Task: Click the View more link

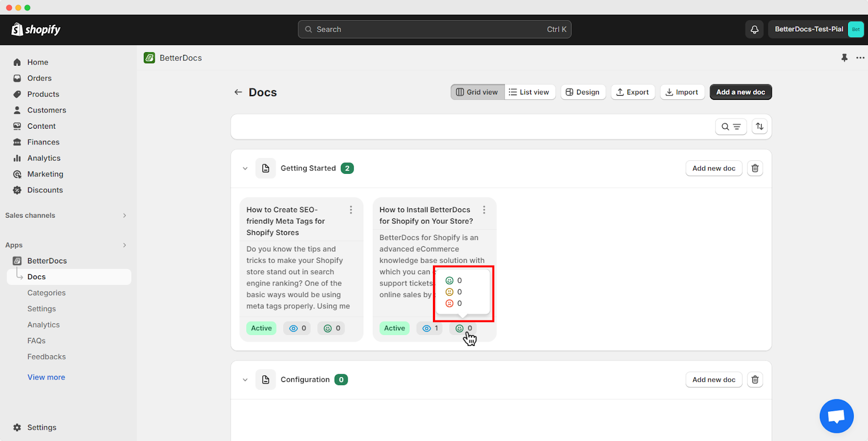Action: click(x=46, y=377)
